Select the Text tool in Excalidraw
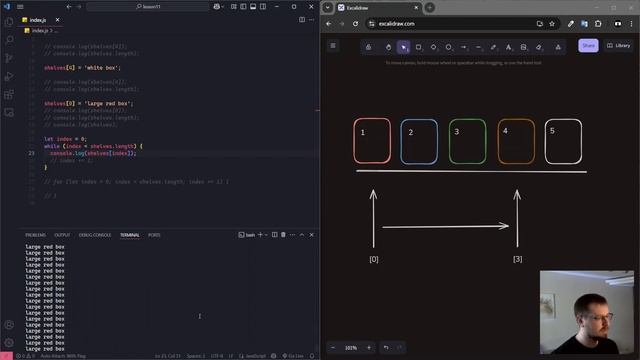The image size is (640, 360). [509, 47]
